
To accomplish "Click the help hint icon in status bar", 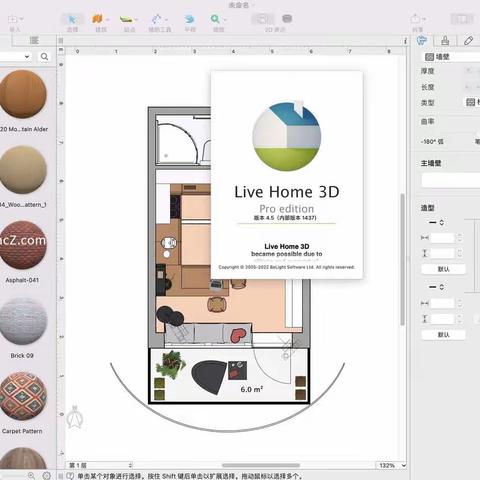I will [x=70, y=476].
